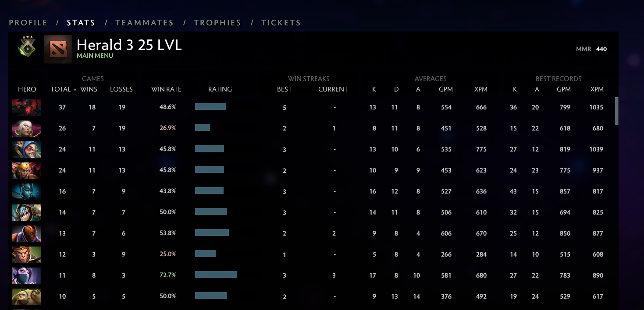This screenshot has width=644, height=310.
Task: Select the Monkey King portrait
Action: coord(26,254)
